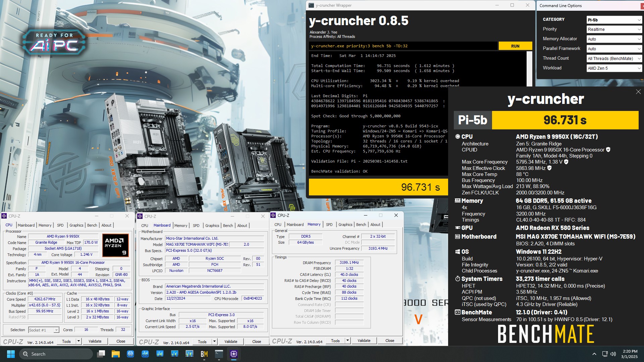Click the CPU Microcode value 0xB404023
Image resolution: width=644 pixels, height=362 pixels.
(x=253, y=298)
